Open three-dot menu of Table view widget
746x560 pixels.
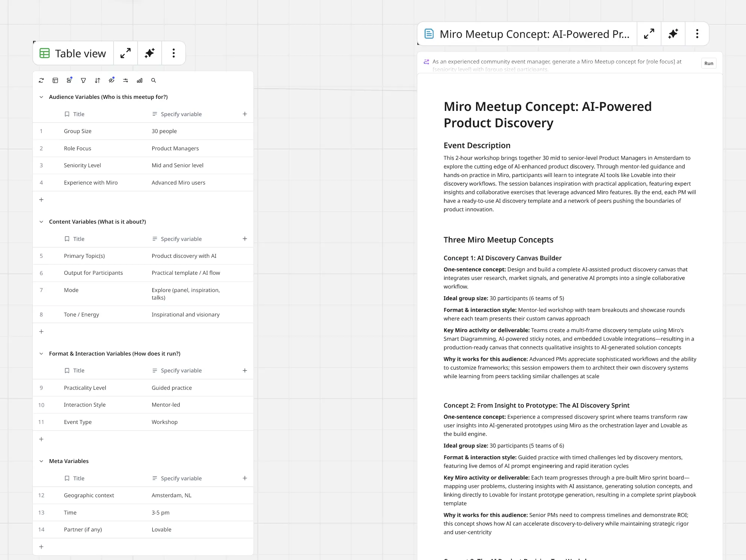(173, 53)
